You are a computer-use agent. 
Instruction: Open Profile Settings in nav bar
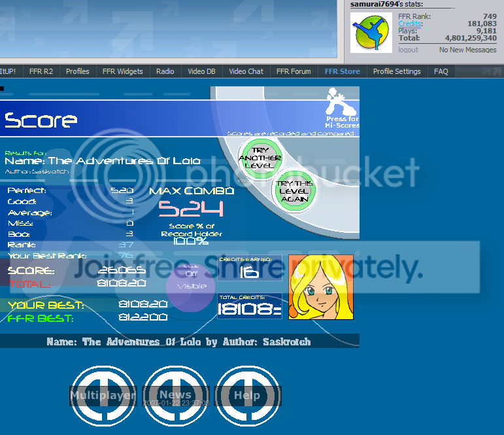click(x=397, y=71)
